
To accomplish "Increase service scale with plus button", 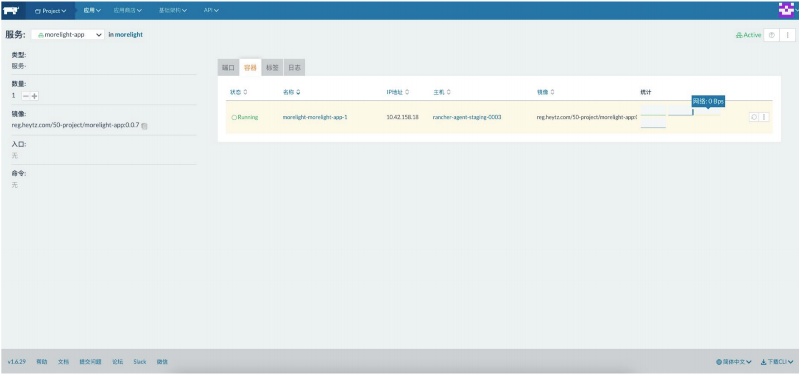I will [35, 96].
